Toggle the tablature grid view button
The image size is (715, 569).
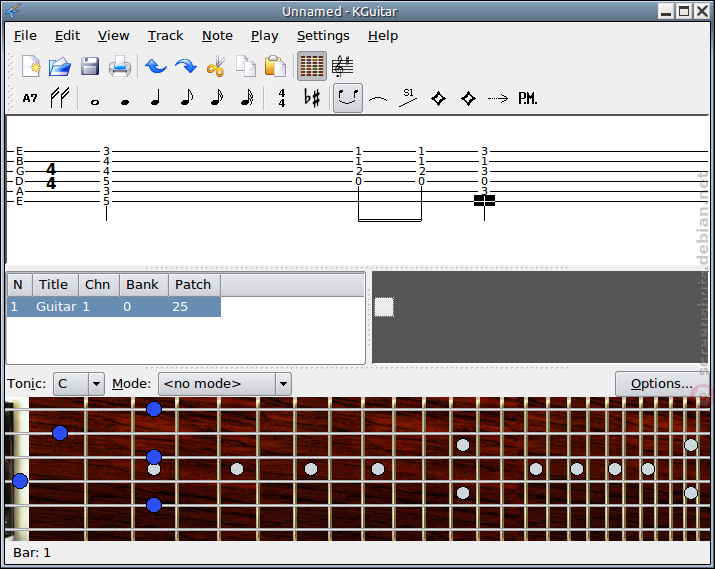click(x=312, y=67)
